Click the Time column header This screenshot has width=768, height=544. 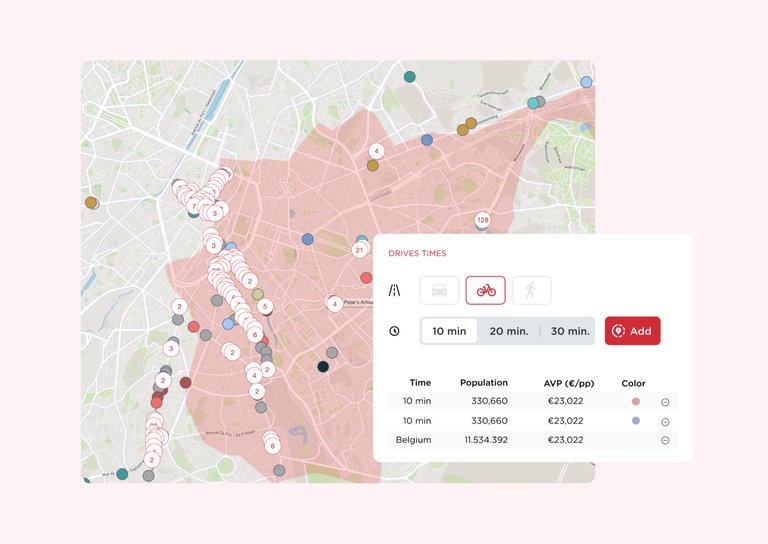coord(420,382)
